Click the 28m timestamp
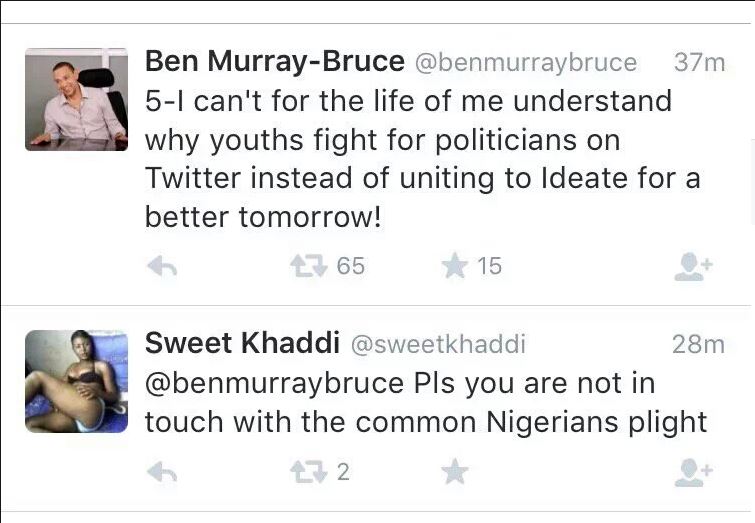The image size is (755, 523). click(x=698, y=345)
